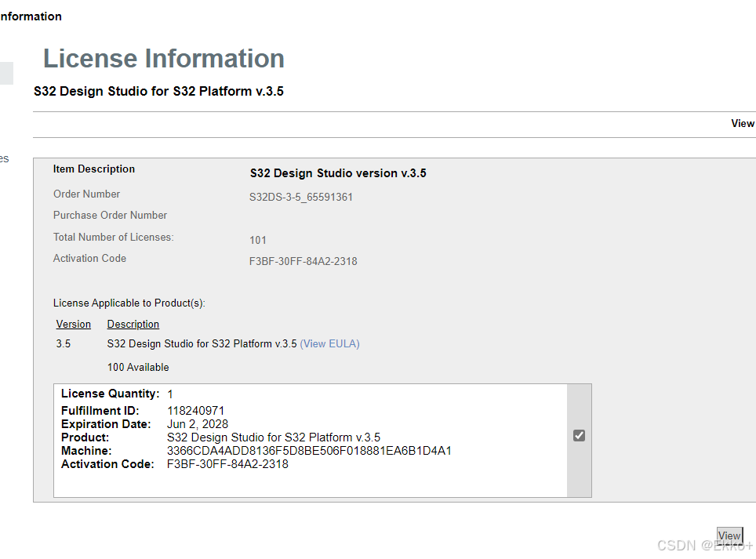The image size is (756, 559).
Task: Click the View label in the header bar
Action: 743,123
